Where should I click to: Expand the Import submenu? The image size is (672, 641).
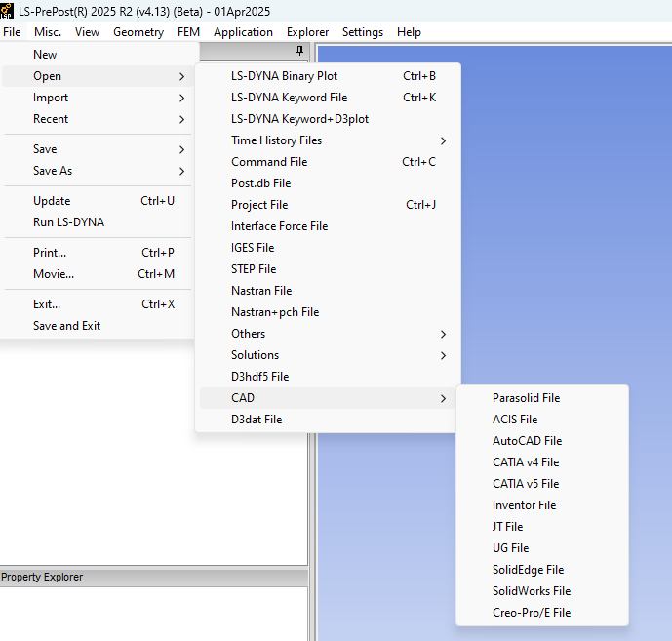(x=98, y=98)
